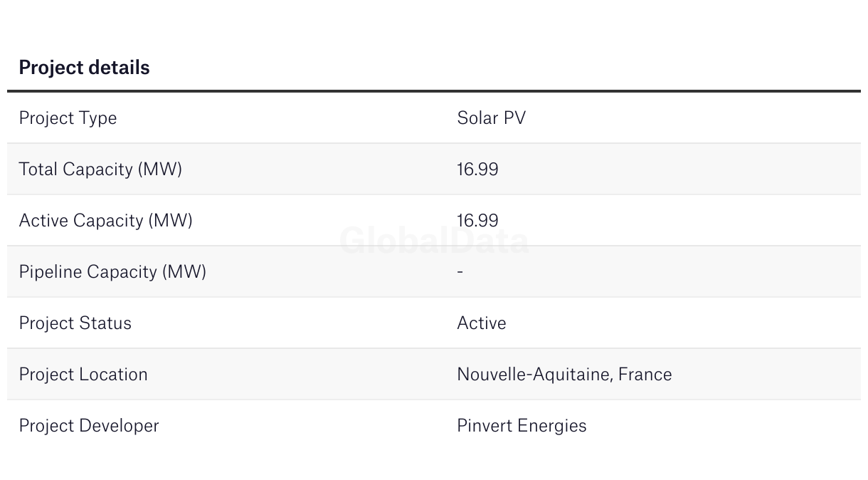This screenshot has width=868, height=480.
Task: Select the Solar PV value
Action: click(x=491, y=118)
